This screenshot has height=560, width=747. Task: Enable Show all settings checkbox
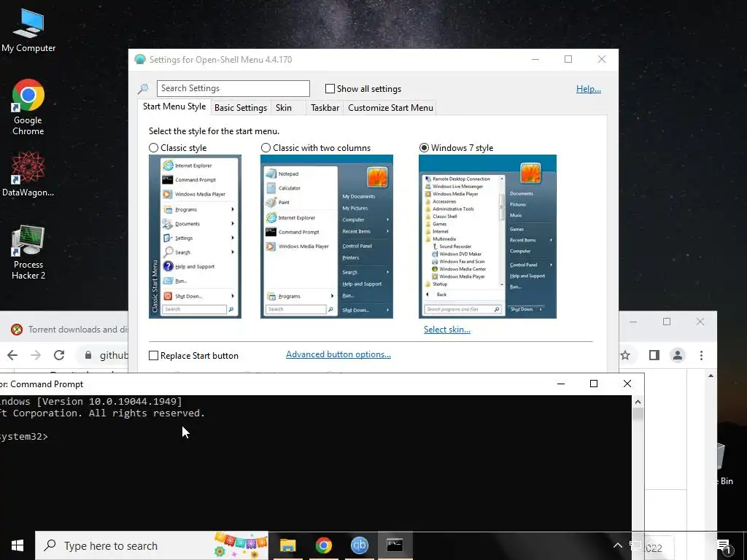330,88
